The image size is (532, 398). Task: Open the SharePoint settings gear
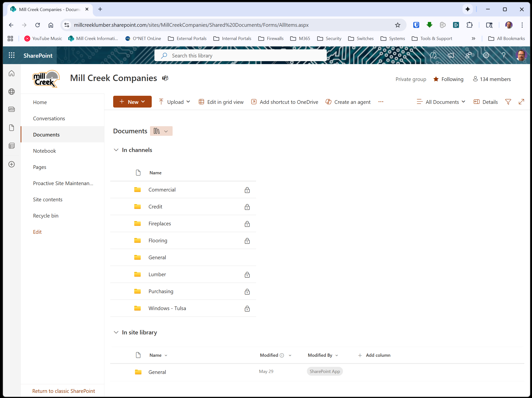486,55
